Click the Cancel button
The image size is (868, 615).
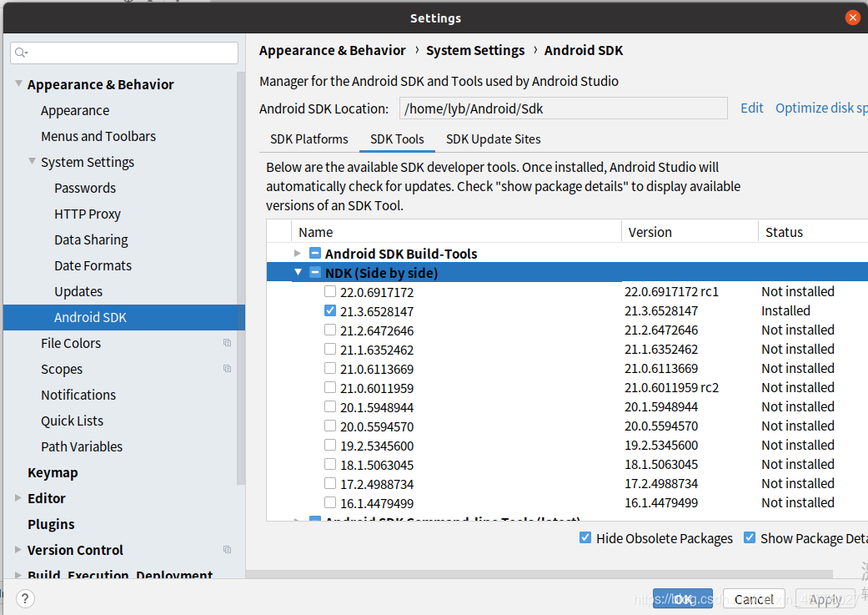[754, 599]
